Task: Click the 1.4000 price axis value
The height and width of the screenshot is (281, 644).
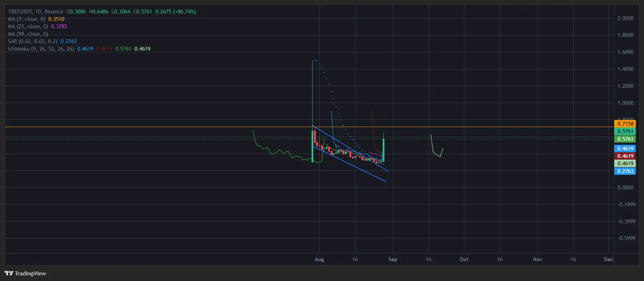Action: tap(625, 69)
